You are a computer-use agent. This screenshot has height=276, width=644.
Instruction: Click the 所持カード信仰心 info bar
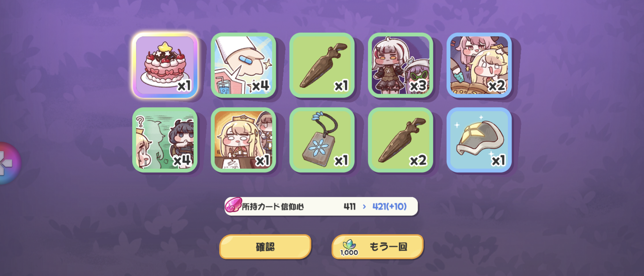(321, 206)
